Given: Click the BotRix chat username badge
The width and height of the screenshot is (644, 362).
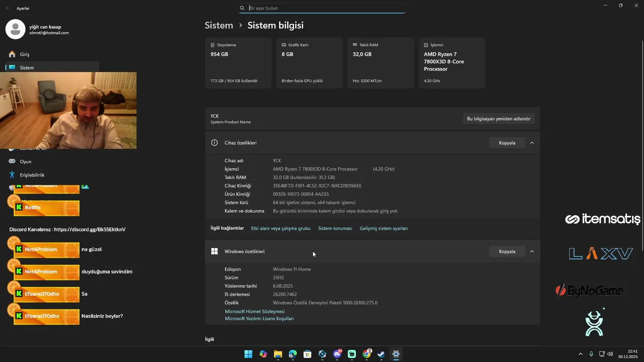Looking at the screenshot, I should 47,207.
